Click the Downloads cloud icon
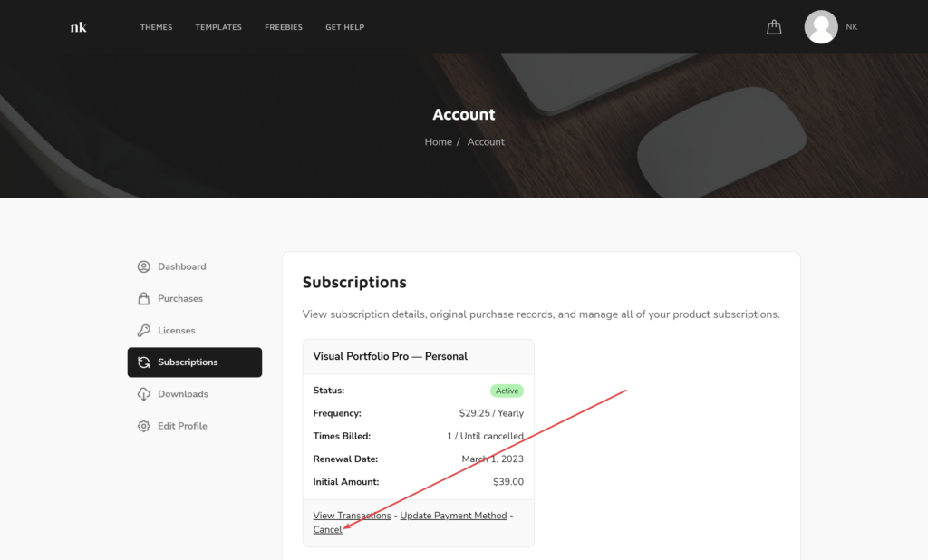The width and height of the screenshot is (928, 560). (x=144, y=394)
